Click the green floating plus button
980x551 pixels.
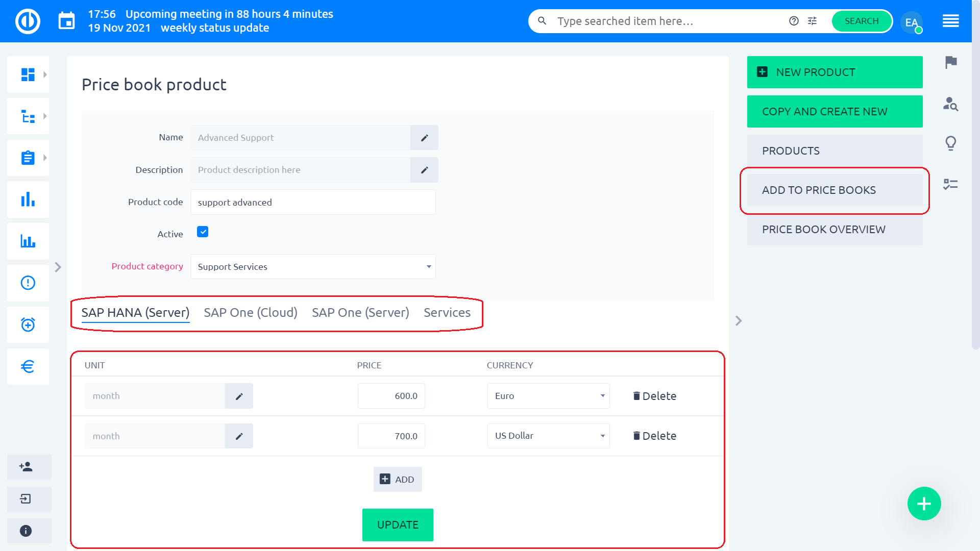click(x=924, y=504)
